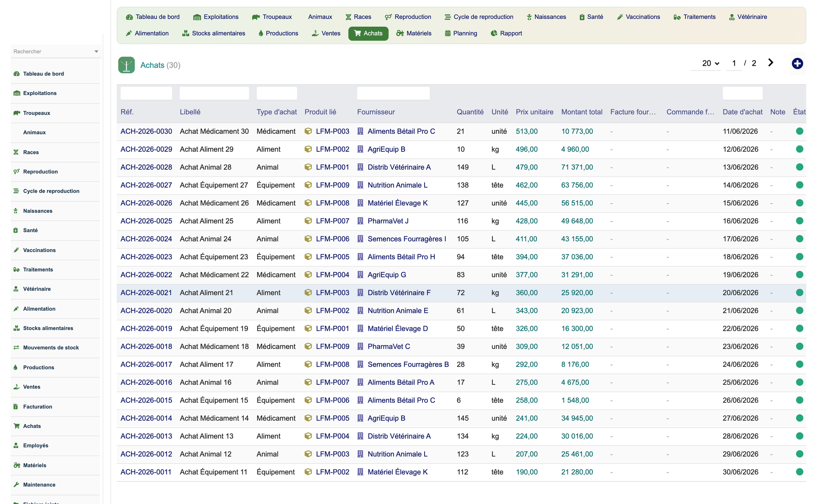Click the Productions droplet icon in sidebar
The width and height of the screenshot is (814, 504).
click(x=15, y=367)
